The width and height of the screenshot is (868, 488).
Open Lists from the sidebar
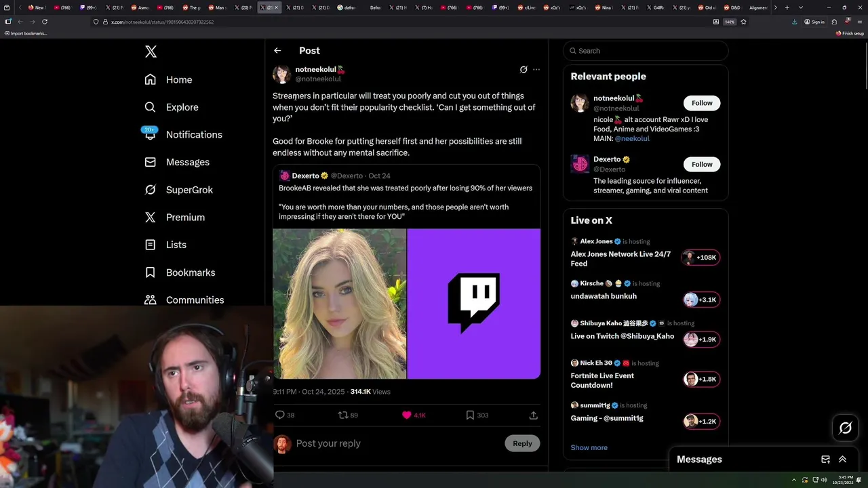tap(165, 245)
